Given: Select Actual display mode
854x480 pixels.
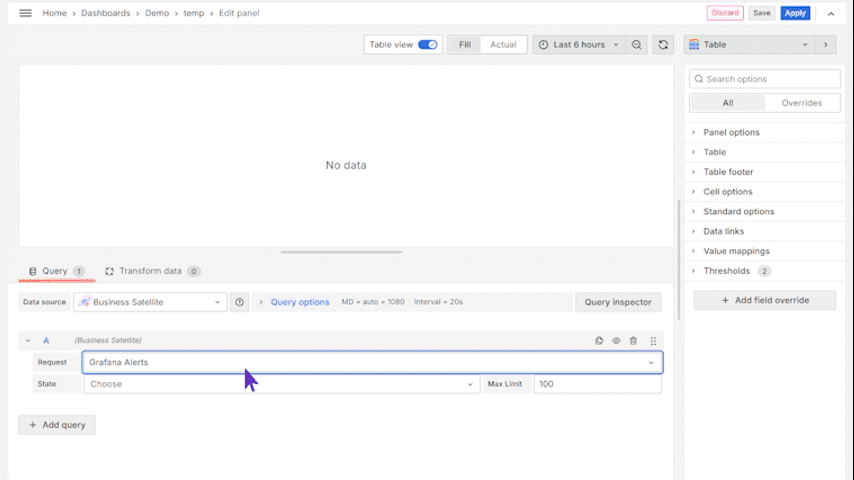Looking at the screenshot, I should tap(503, 45).
